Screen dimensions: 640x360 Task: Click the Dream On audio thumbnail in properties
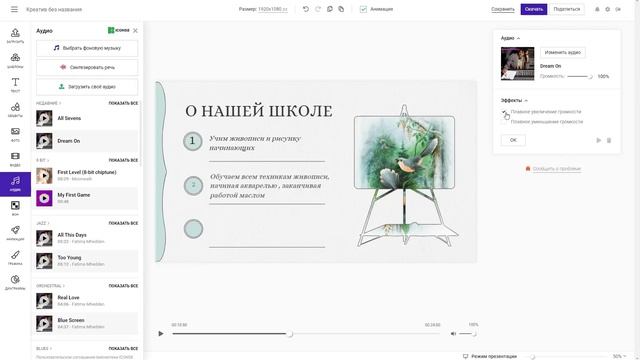518,64
